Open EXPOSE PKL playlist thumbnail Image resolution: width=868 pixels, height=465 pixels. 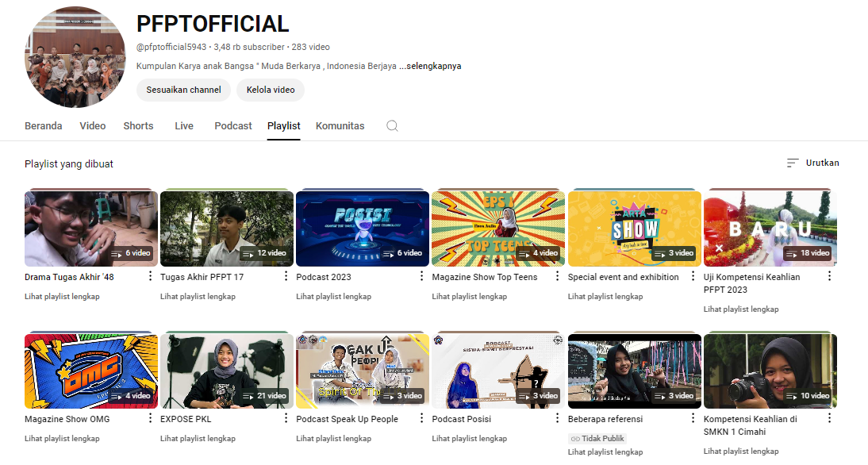click(x=227, y=371)
